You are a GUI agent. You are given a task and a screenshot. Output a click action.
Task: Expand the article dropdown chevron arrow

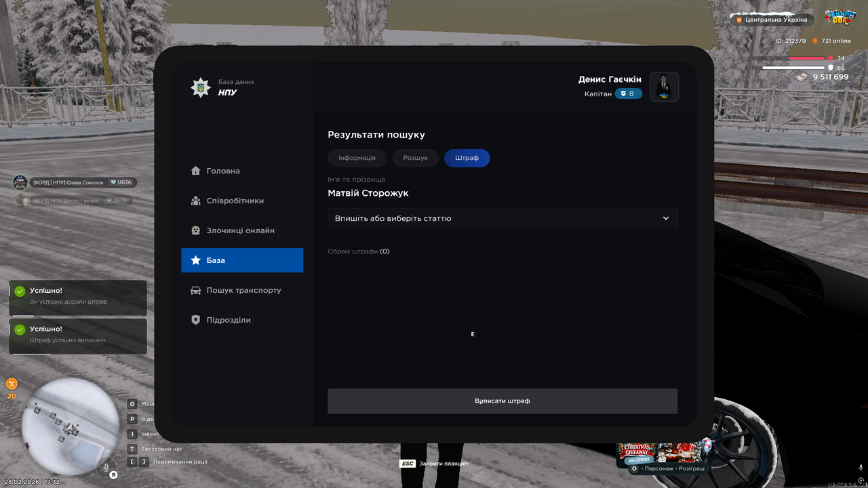[666, 218]
